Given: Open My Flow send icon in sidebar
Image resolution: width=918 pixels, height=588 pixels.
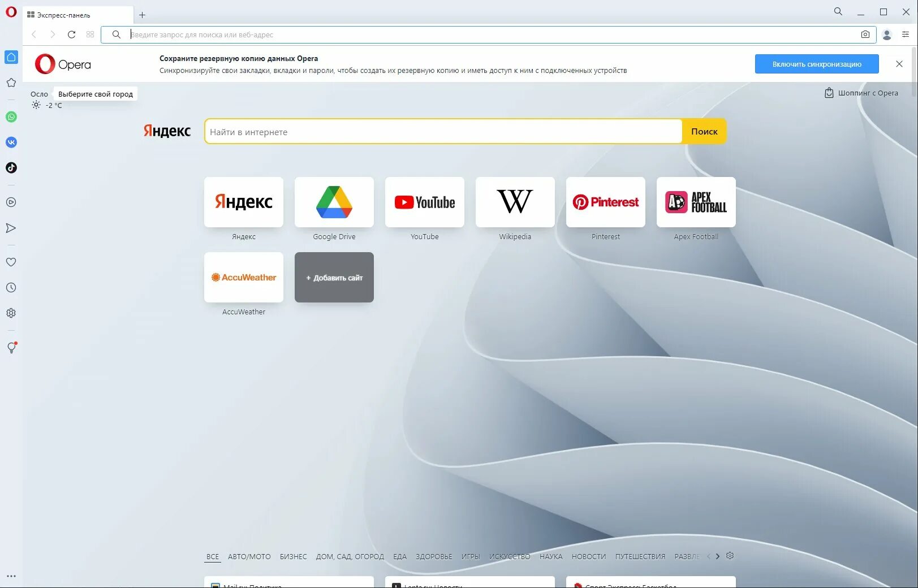Looking at the screenshot, I should point(11,228).
